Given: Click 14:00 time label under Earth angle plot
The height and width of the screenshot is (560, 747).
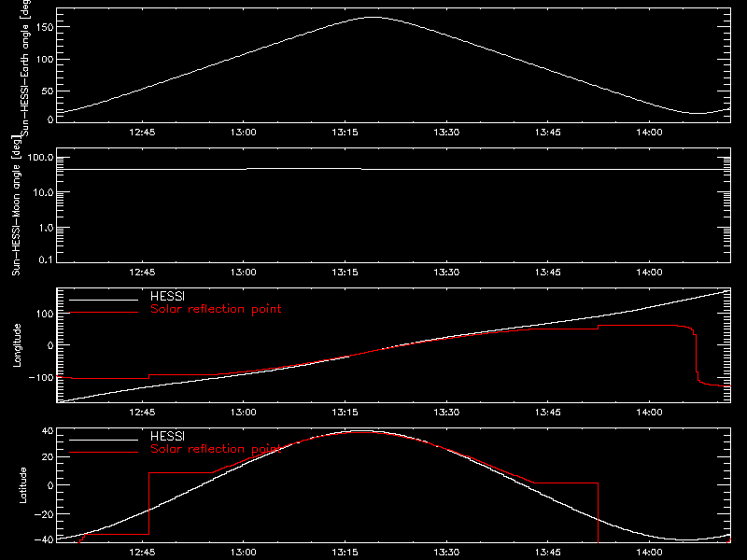Looking at the screenshot, I should 649,133.
